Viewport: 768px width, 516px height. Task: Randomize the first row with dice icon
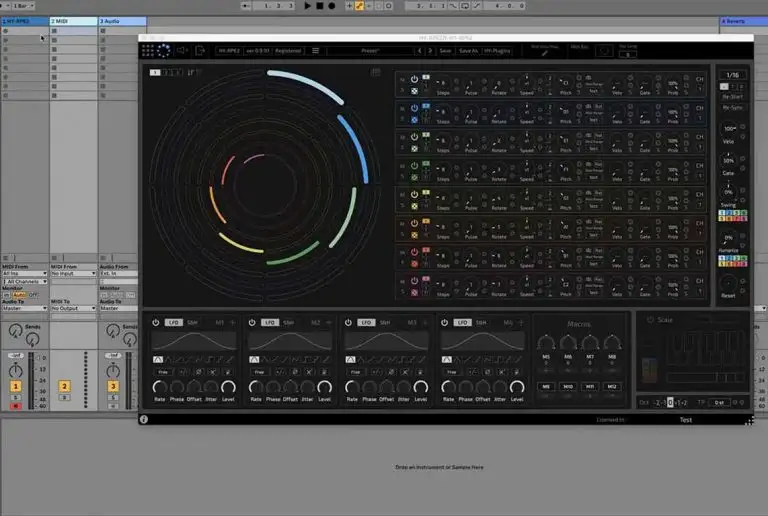[x=414, y=91]
